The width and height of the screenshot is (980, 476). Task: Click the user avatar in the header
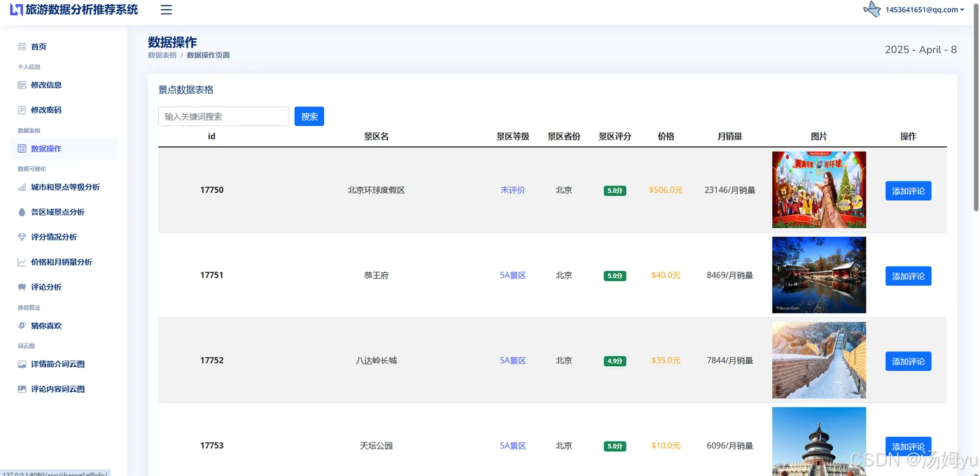[872, 10]
